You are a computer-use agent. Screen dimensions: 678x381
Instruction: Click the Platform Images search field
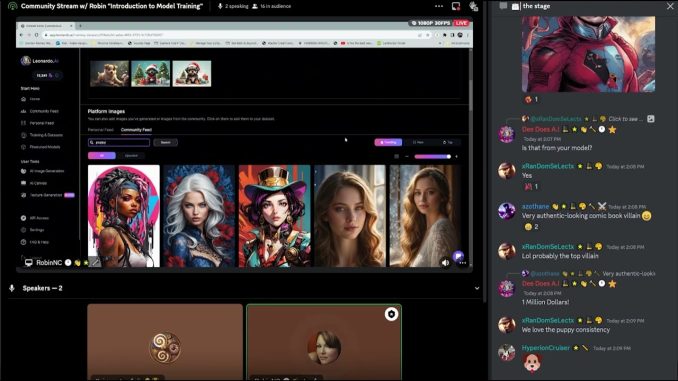119,142
